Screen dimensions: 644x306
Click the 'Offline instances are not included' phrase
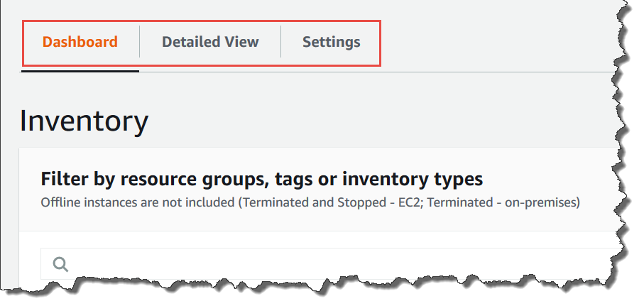coord(138,202)
